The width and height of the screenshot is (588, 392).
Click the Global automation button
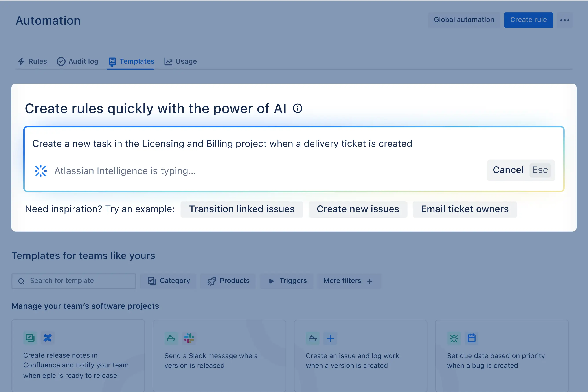pos(464,20)
